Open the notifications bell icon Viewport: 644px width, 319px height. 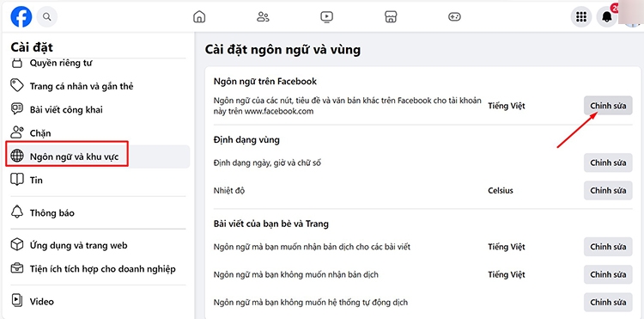[606, 17]
